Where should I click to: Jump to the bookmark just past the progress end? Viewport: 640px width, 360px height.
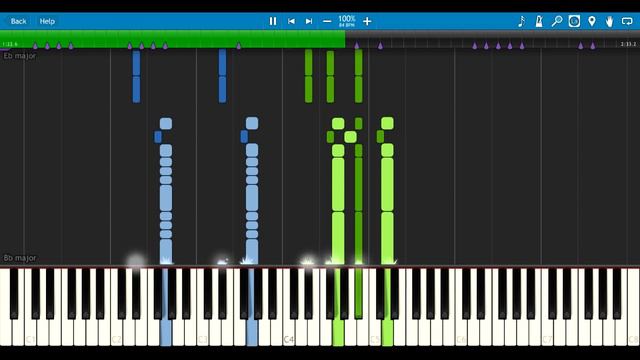tap(357, 46)
